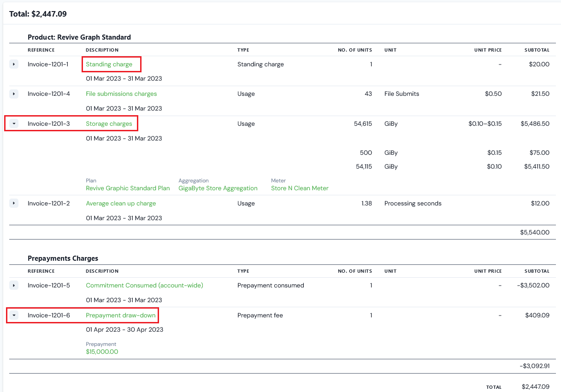Click the Product: Revive Graph Standard heading
The height and width of the screenshot is (392, 561).
click(x=79, y=37)
